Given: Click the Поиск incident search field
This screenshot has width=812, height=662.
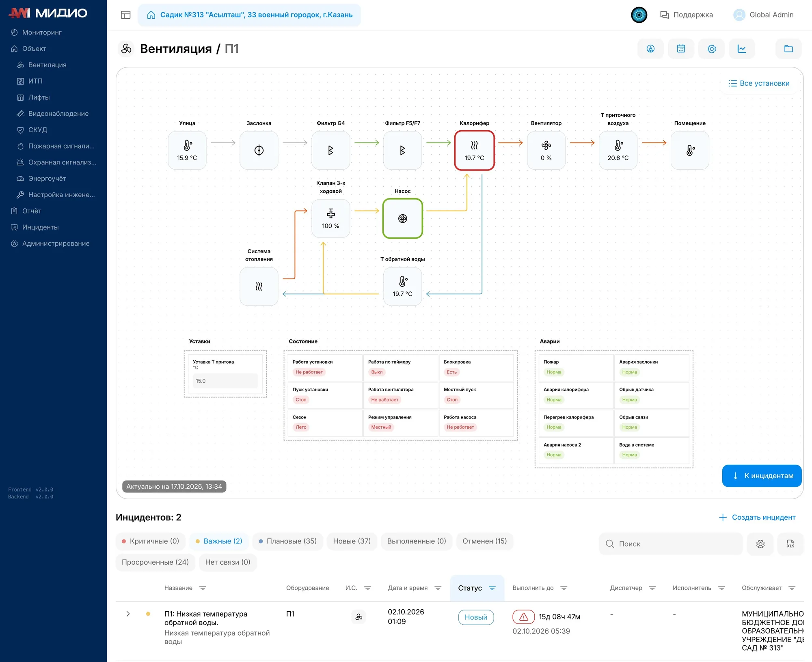Looking at the screenshot, I should 671,544.
